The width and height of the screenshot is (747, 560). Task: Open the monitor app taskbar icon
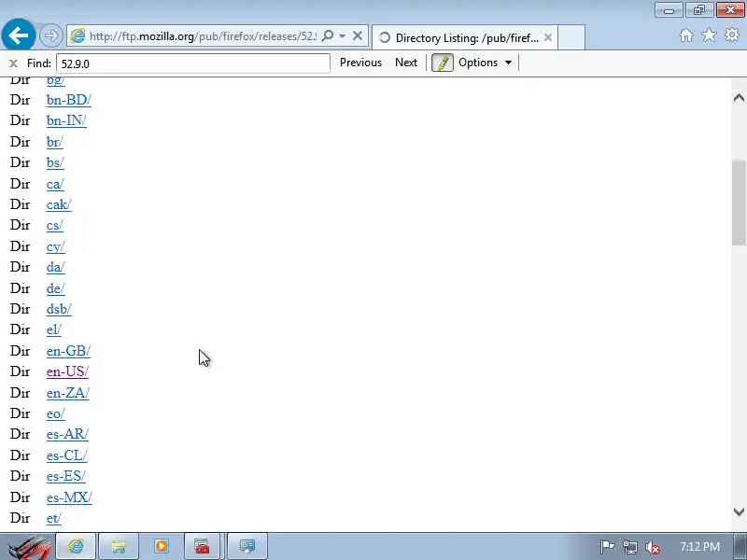click(247, 546)
